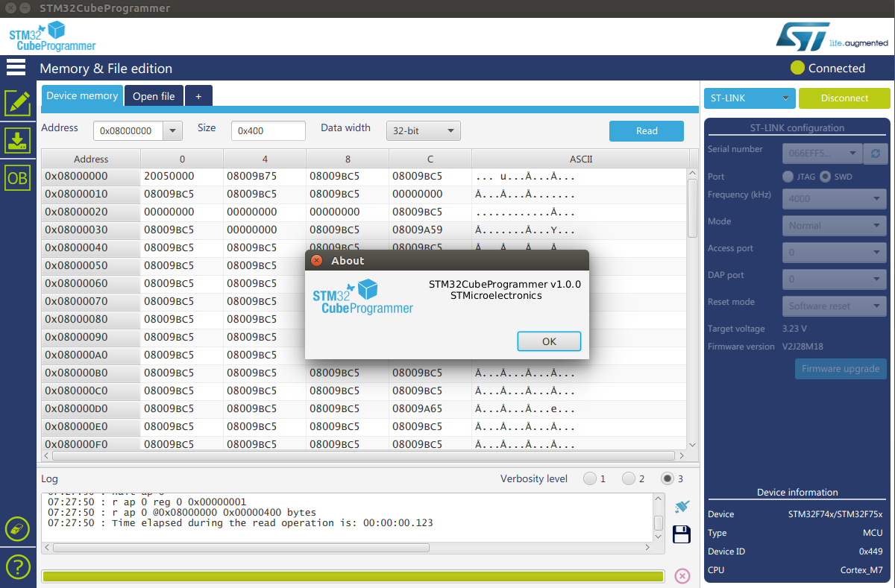Click the ST life.augmented logo

pyautogui.click(x=832, y=37)
